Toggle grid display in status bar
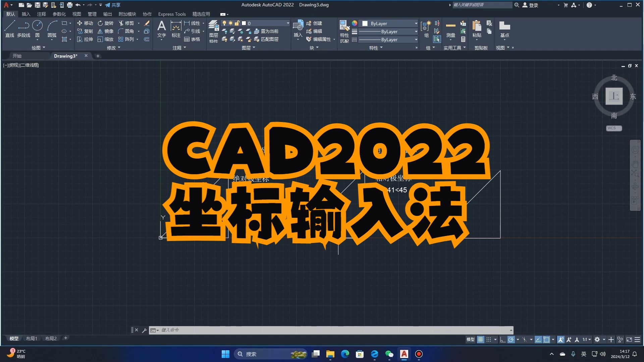 [x=481, y=340]
